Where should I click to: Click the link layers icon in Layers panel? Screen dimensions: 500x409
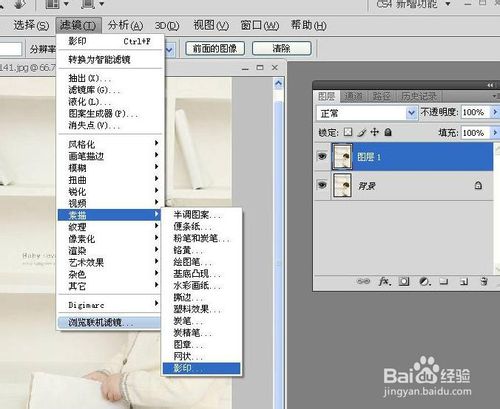[x=363, y=282]
